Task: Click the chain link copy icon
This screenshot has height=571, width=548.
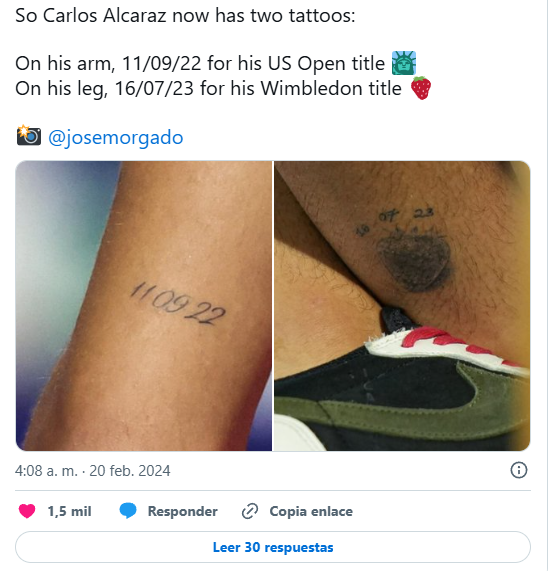Action: [250, 511]
